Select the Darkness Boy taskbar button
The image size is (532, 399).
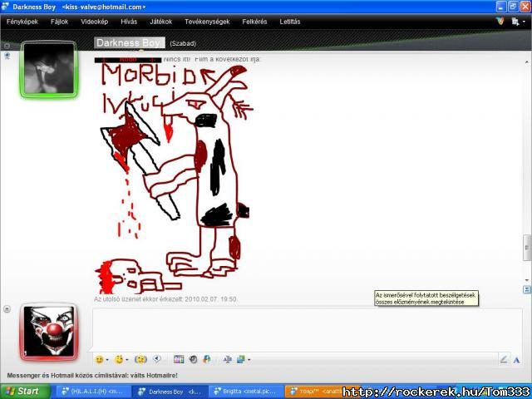170,392
